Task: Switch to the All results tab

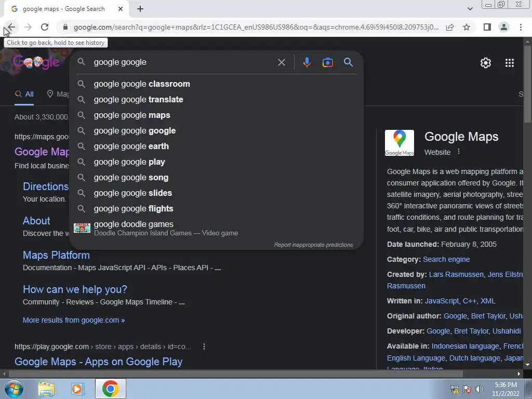Action: pos(24,95)
